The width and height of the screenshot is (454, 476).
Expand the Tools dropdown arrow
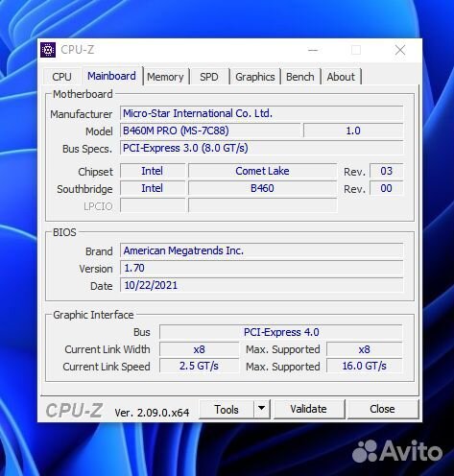262,409
